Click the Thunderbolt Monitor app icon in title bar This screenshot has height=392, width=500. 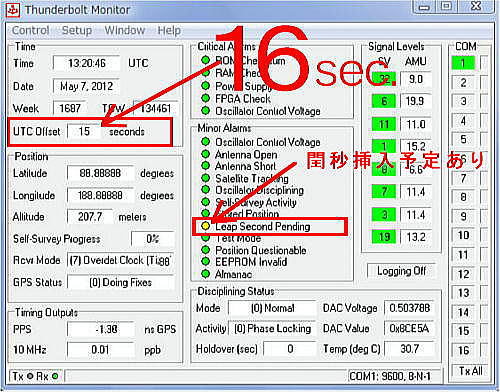[13, 10]
